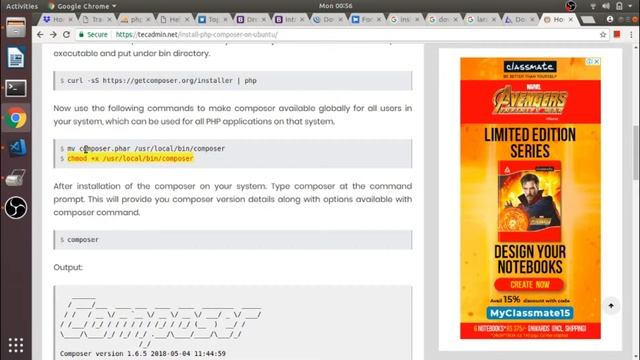Show applications grid in the dock
The image size is (640, 360).
click(x=16, y=345)
